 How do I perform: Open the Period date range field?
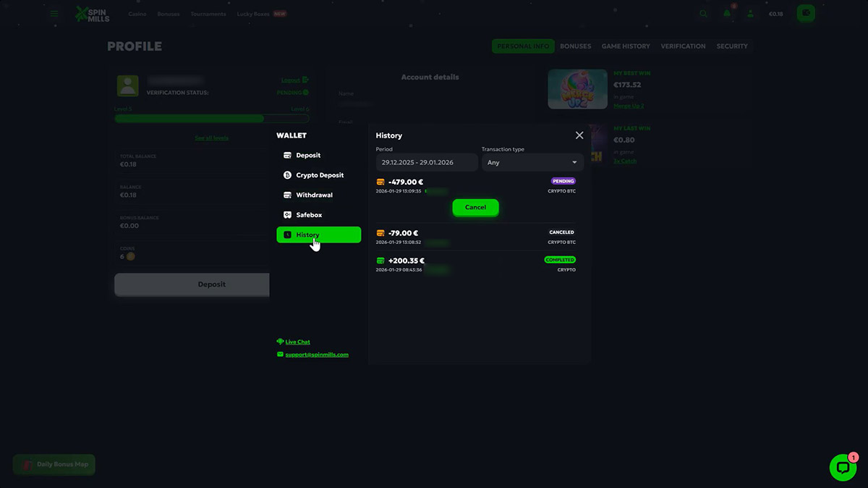click(426, 163)
